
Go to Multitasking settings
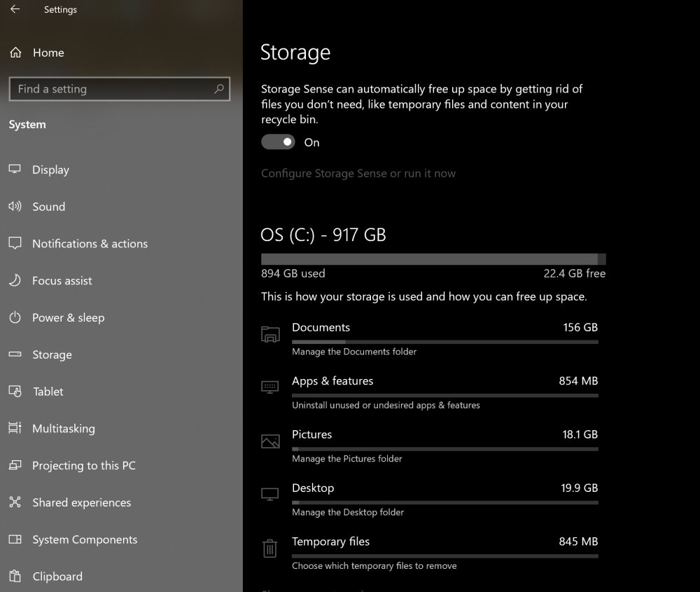click(x=63, y=429)
